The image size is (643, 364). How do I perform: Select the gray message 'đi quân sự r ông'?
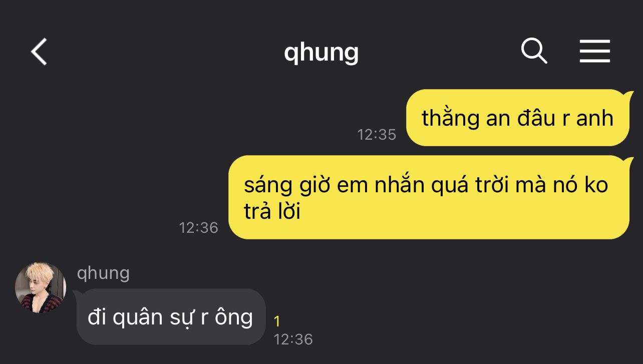[x=171, y=317]
